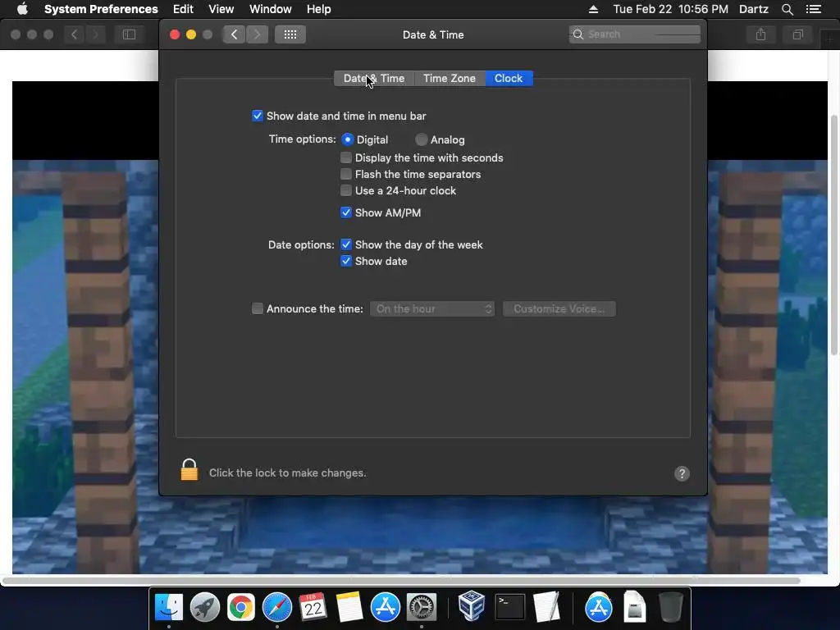This screenshot has width=840, height=630.
Task: Click the share icon in background window
Action: pos(760,34)
